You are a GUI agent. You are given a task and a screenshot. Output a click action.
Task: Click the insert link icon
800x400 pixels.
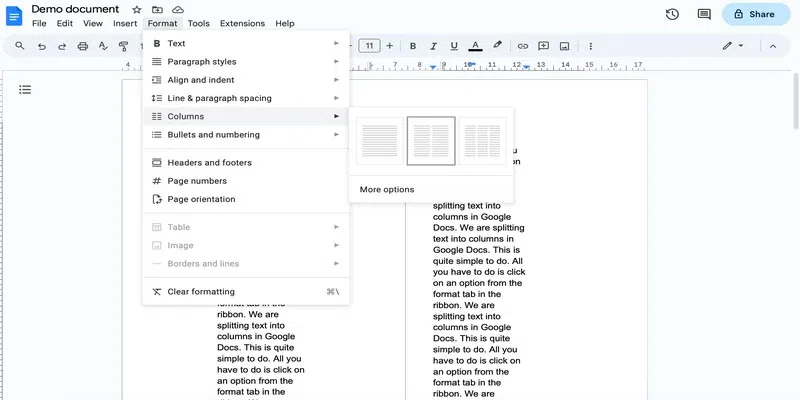click(x=522, y=46)
